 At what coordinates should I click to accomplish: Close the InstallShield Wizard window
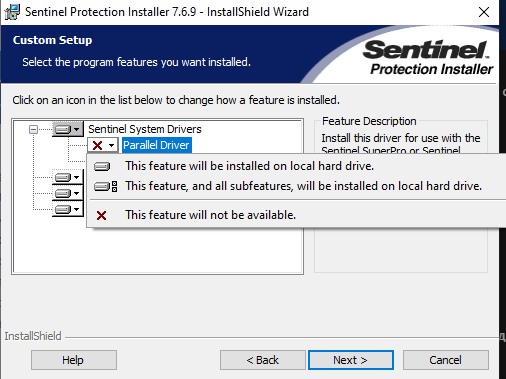click(484, 12)
